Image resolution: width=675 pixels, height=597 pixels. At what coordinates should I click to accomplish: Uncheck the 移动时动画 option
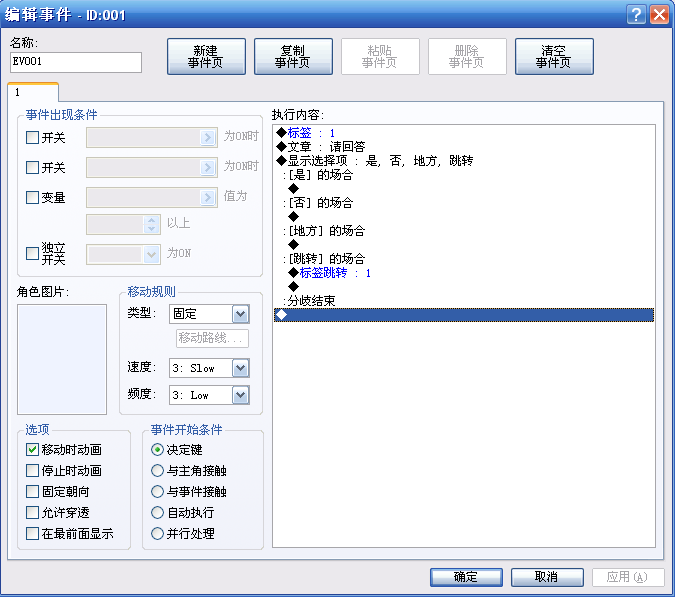pos(32,450)
